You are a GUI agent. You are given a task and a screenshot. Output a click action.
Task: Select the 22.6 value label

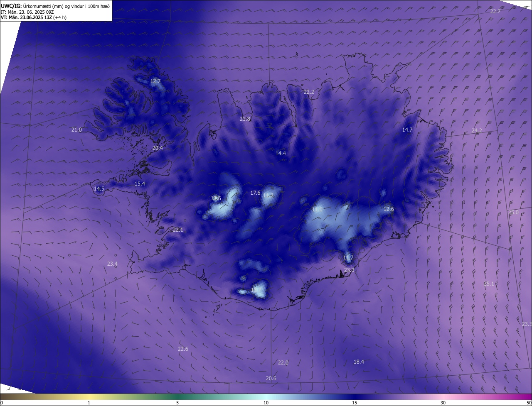pyautogui.click(x=183, y=349)
